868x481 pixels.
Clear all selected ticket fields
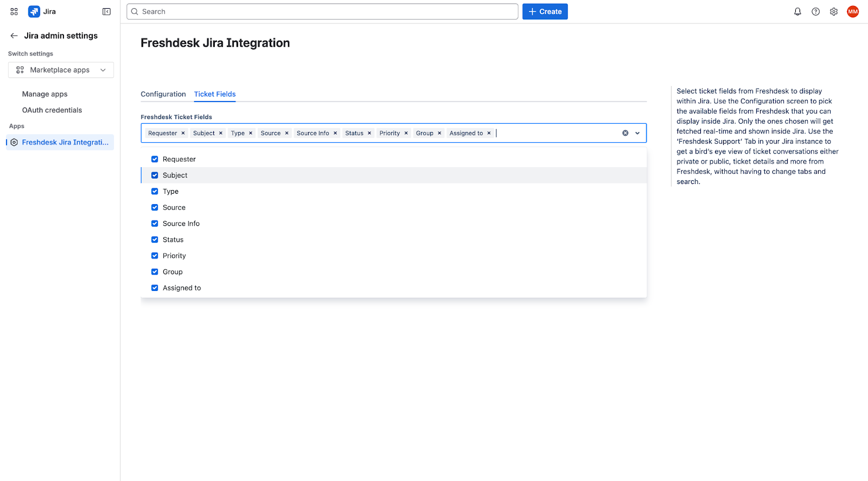pos(625,133)
